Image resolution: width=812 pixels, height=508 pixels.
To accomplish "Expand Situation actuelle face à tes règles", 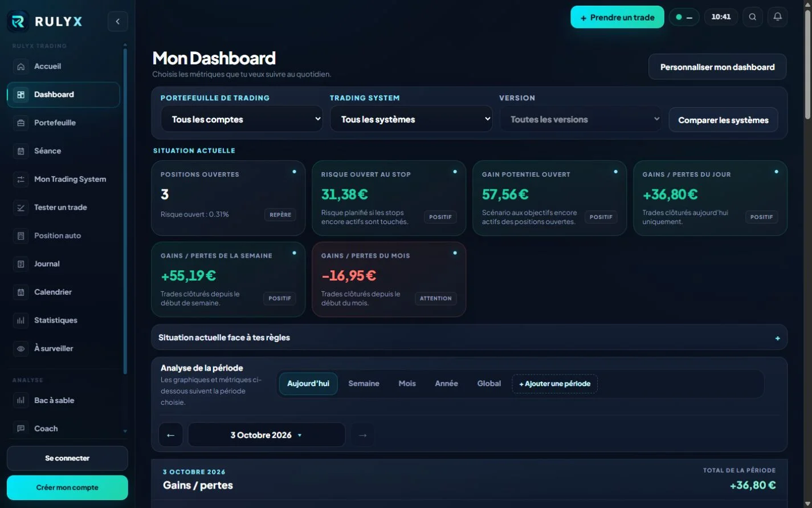I will coord(469,338).
